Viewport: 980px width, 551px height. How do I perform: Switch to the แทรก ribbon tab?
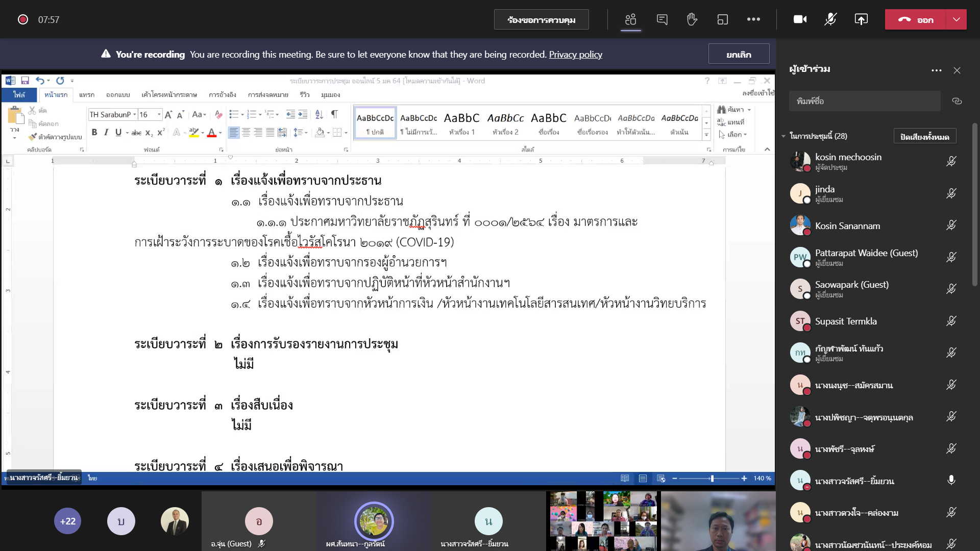[x=87, y=95]
